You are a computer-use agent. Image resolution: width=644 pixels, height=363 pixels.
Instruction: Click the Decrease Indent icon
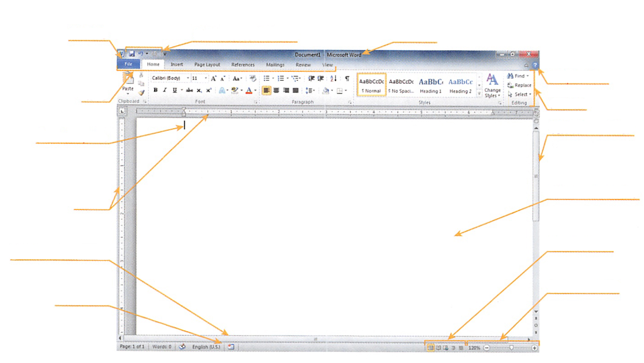pos(311,79)
